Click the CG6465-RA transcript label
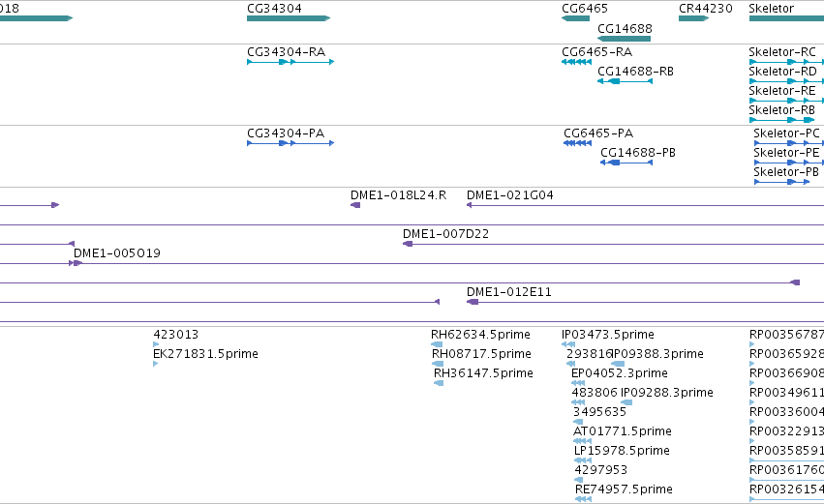The height and width of the screenshot is (504, 824). [596, 52]
